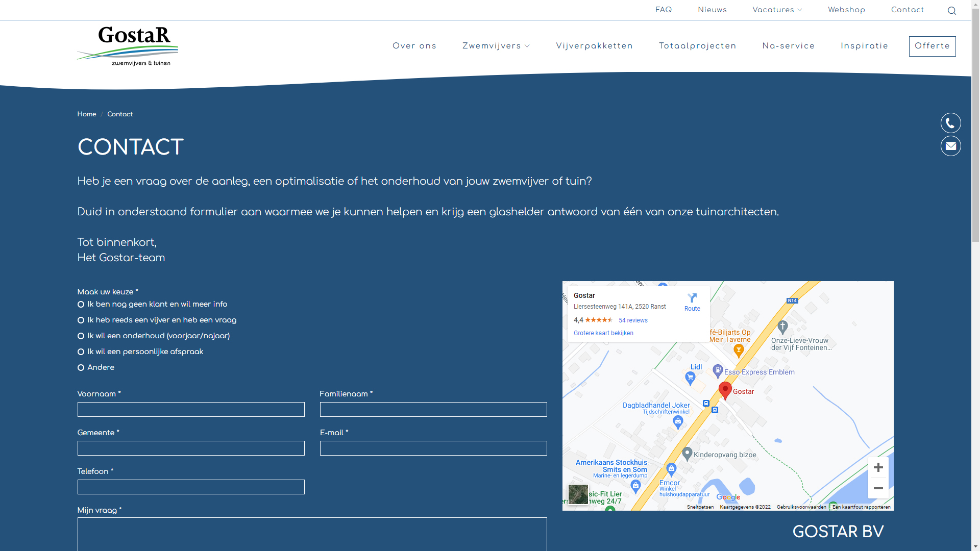
Task: Choose the 'Andere' radio option
Action: pos(81,368)
